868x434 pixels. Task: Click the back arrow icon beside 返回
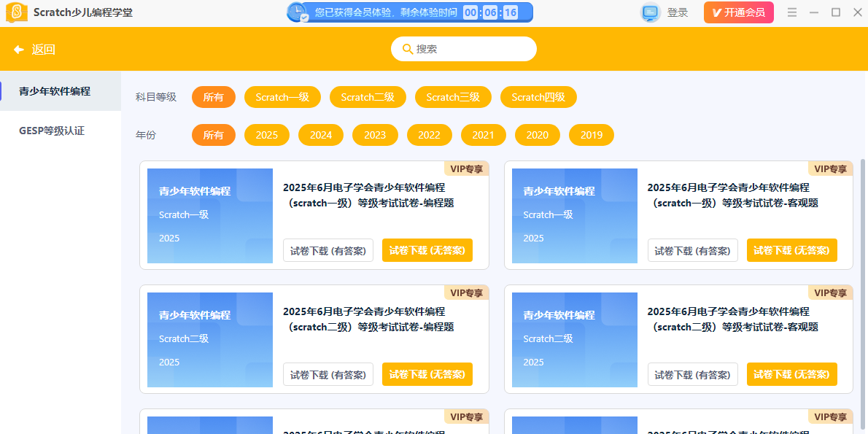pos(19,50)
